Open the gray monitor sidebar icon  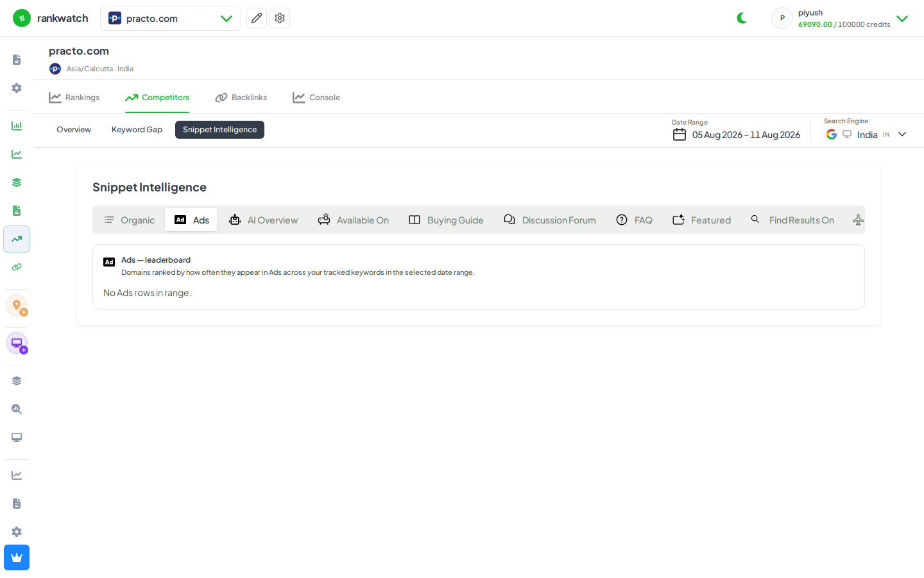pos(17,437)
